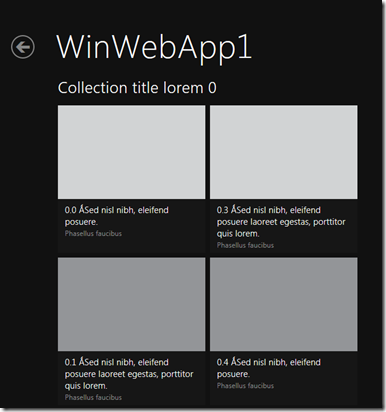Select the 0.3 Sed nisl nibh title text
The width and height of the screenshot is (386, 412).
(x=281, y=222)
